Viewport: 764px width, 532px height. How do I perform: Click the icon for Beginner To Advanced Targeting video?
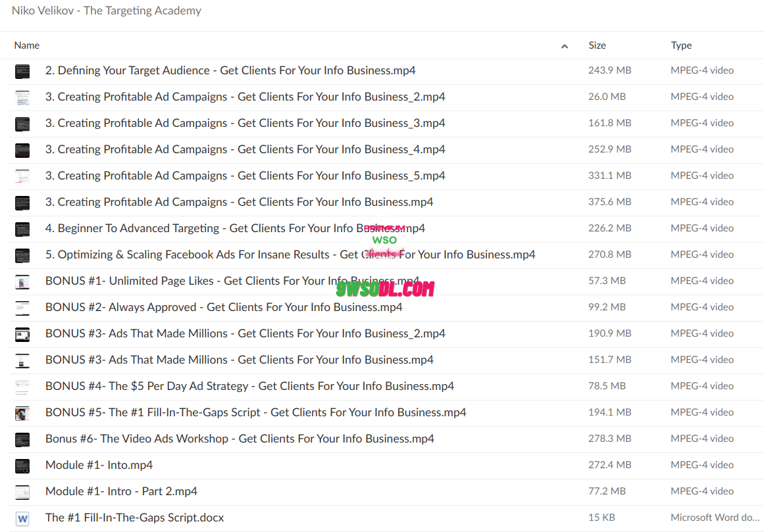point(22,229)
